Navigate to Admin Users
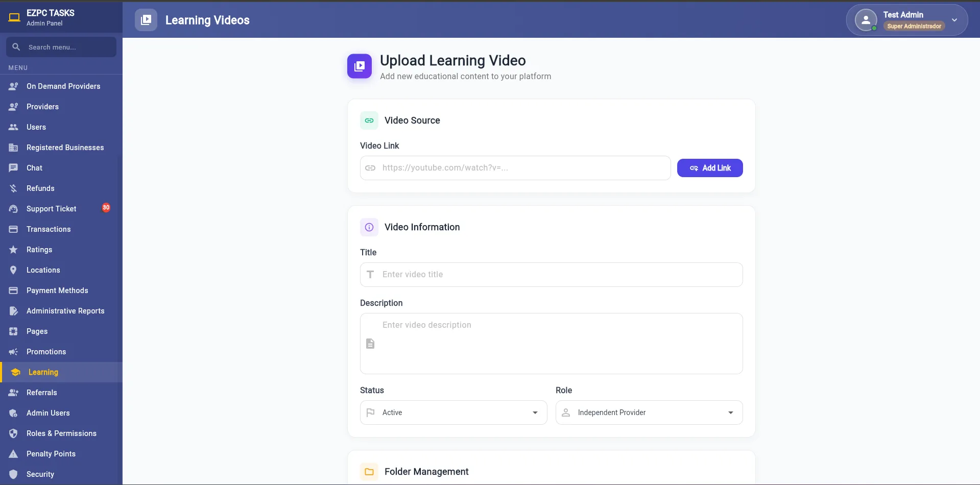Image resolution: width=980 pixels, height=485 pixels. click(61, 413)
